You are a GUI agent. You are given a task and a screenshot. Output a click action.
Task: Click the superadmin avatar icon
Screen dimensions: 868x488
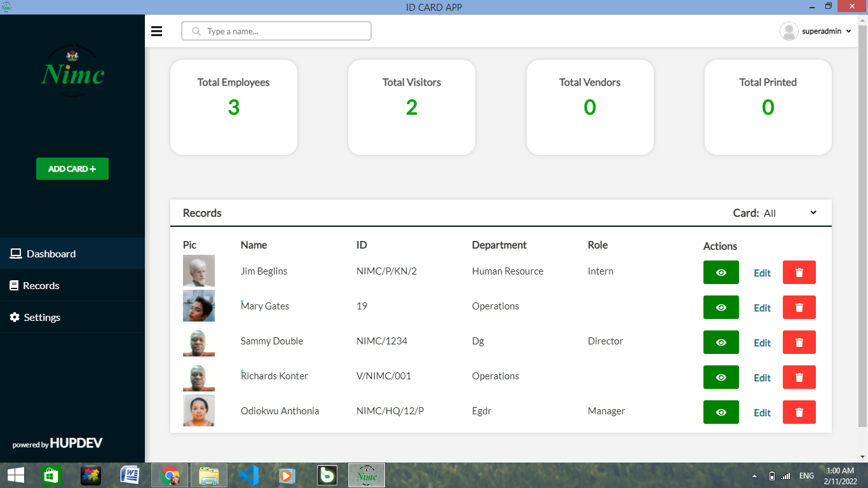click(789, 31)
